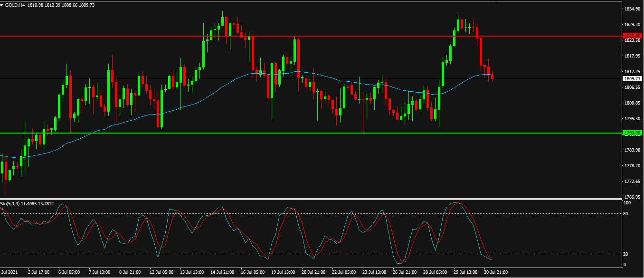Click the 1834.90 value on price scale
Screen dimensions: 644x278
coord(633,9)
